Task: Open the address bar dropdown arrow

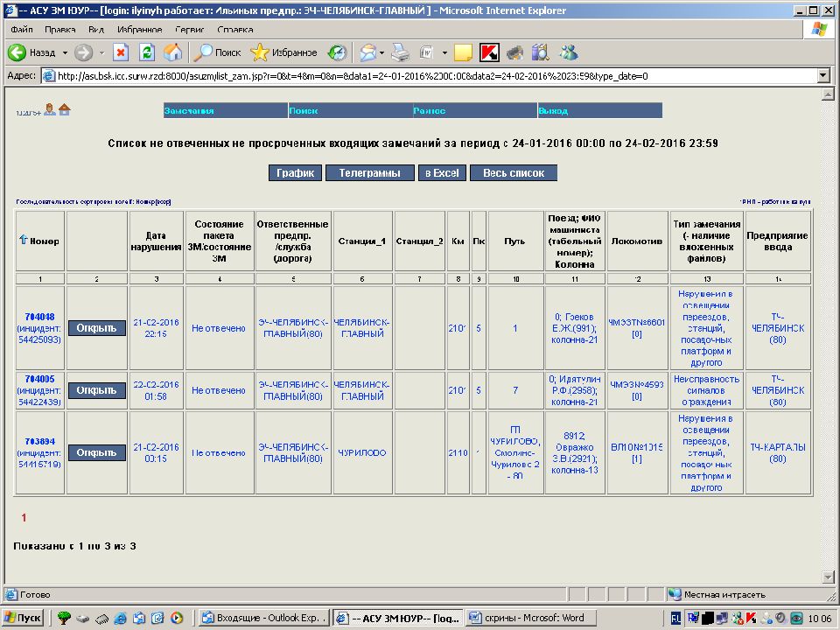Action: [x=824, y=76]
